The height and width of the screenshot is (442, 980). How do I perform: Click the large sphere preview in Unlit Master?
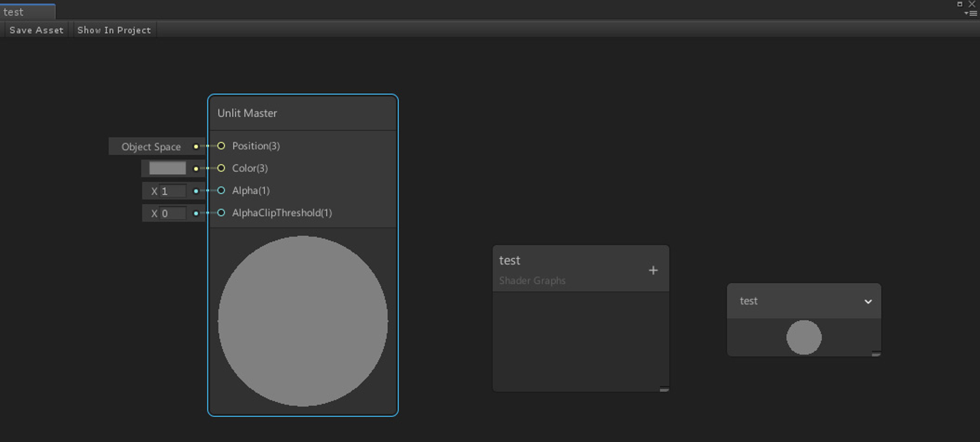pos(303,321)
